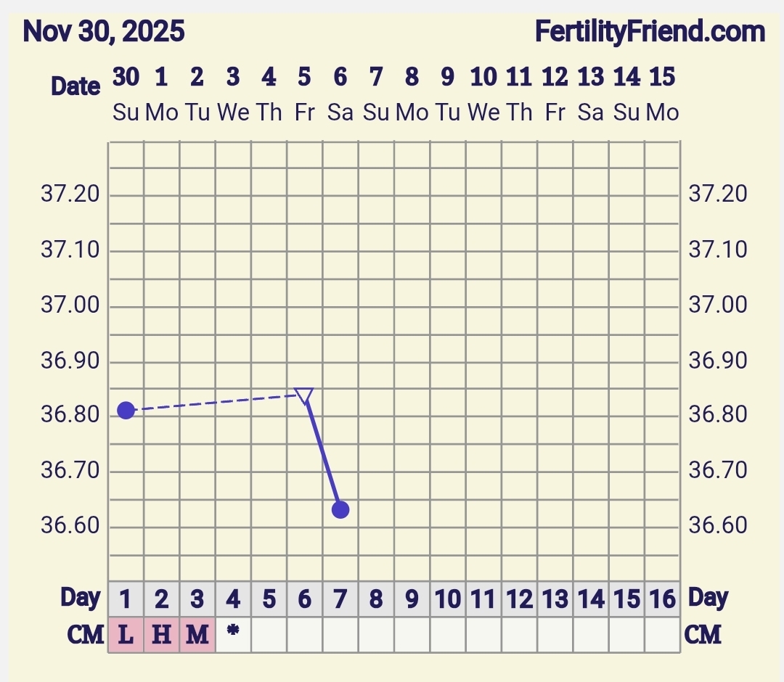Select the pink H cell in CM row
The image size is (784, 682).
[x=161, y=636]
